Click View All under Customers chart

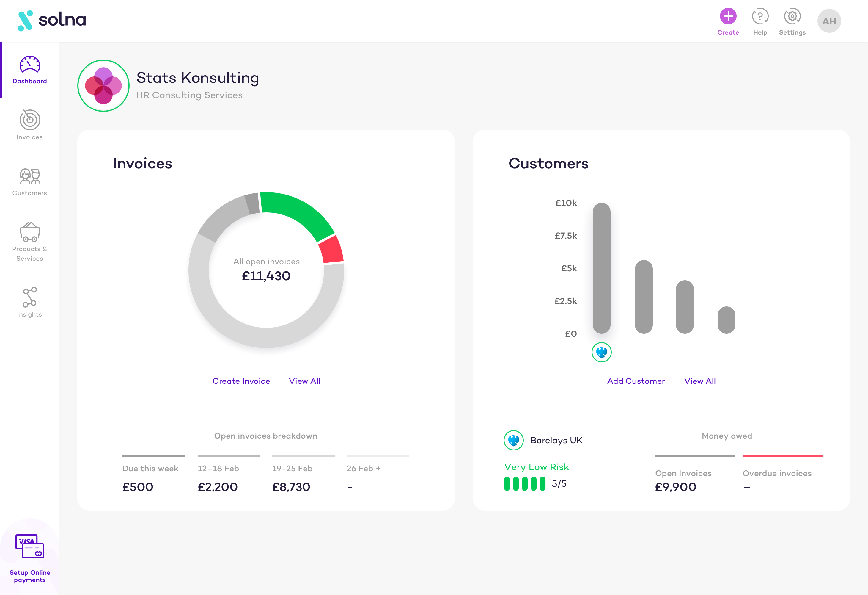[x=699, y=381]
